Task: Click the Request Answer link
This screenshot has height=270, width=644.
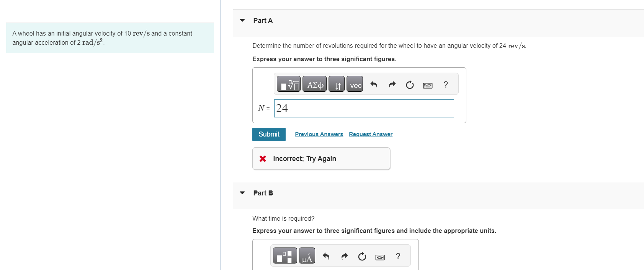Action: click(371, 134)
